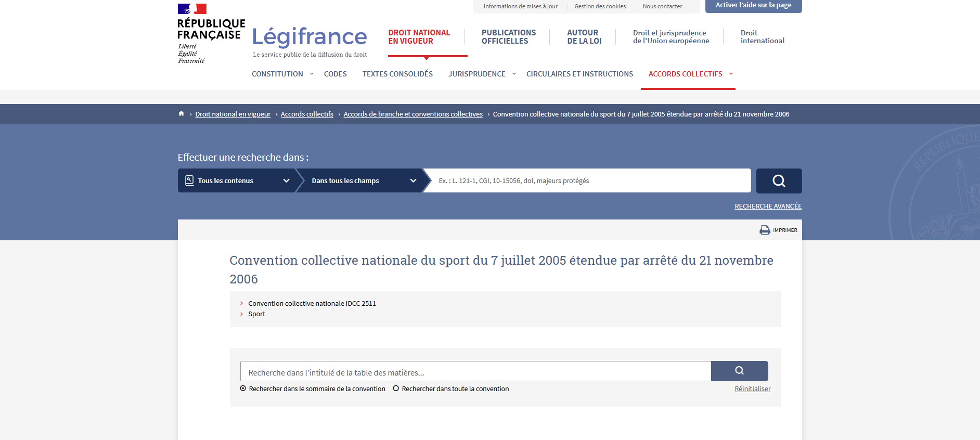Click the Recherche avancée link
Image resolution: width=980 pixels, height=440 pixels.
pyautogui.click(x=768, y=206)
